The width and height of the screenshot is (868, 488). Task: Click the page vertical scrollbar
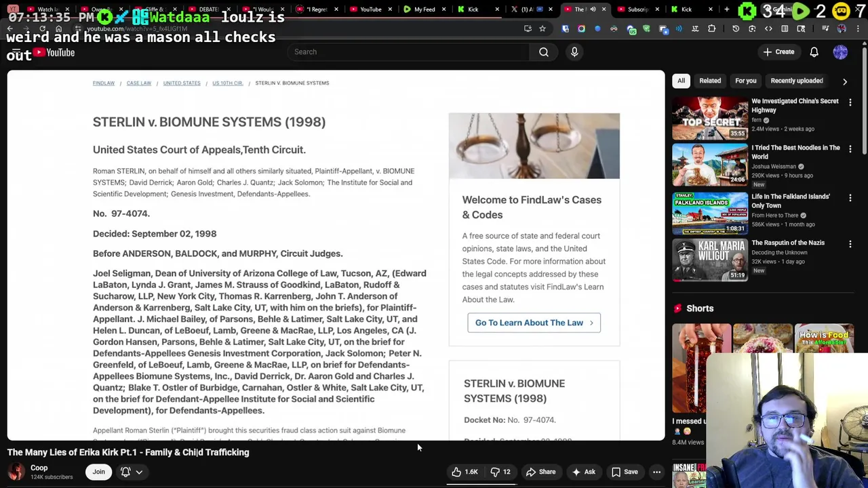(x=865, y=102)
